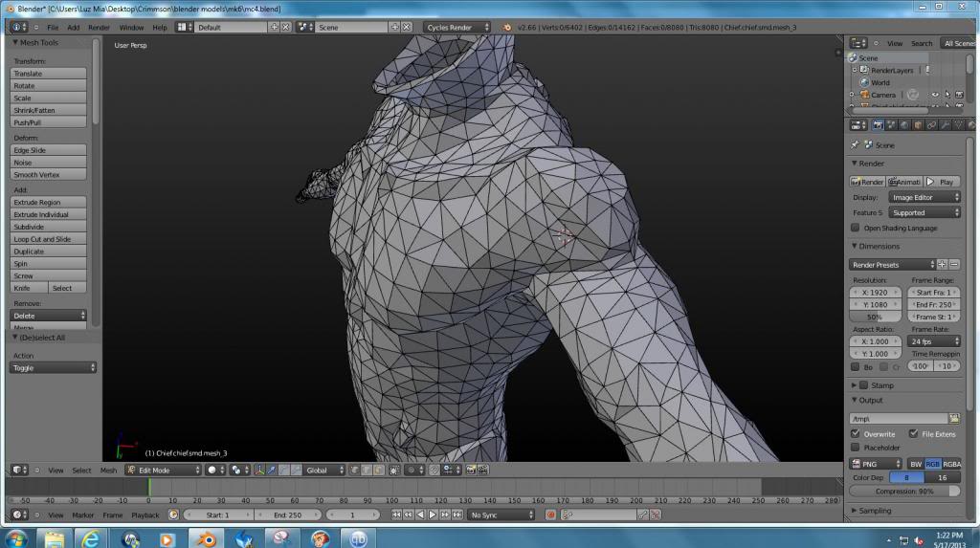980x548 pixels.
Task: Open the Delete dropdown in Mesh Tools
Action: click(x=48, y=316)
